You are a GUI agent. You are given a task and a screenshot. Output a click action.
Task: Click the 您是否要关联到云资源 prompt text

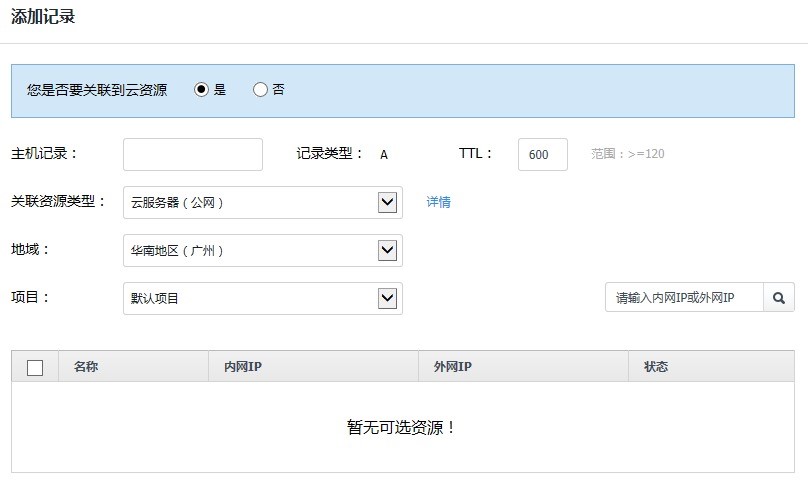pyautogui.click(x=97, y=90)
